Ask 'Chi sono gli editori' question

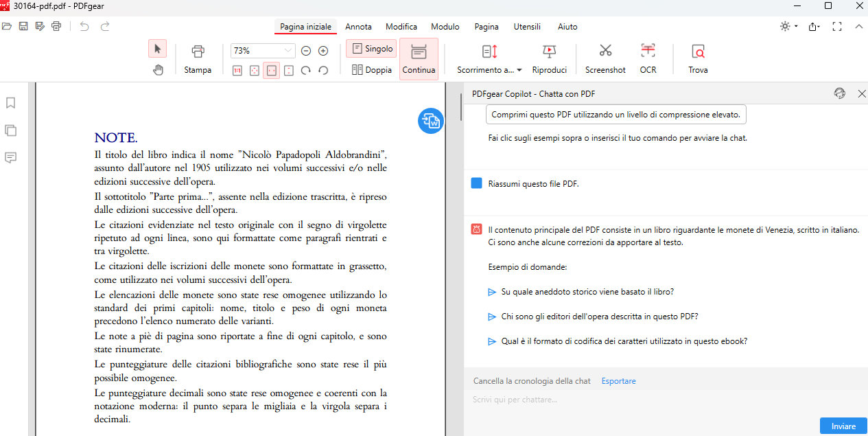(x=600, y=317)
